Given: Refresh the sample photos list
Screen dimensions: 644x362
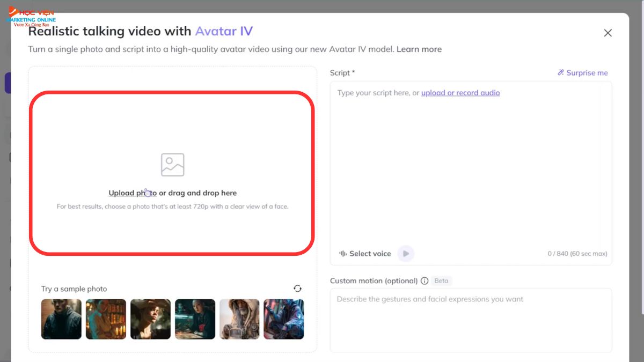Looking at the screenshot, I should click(297, 289).
